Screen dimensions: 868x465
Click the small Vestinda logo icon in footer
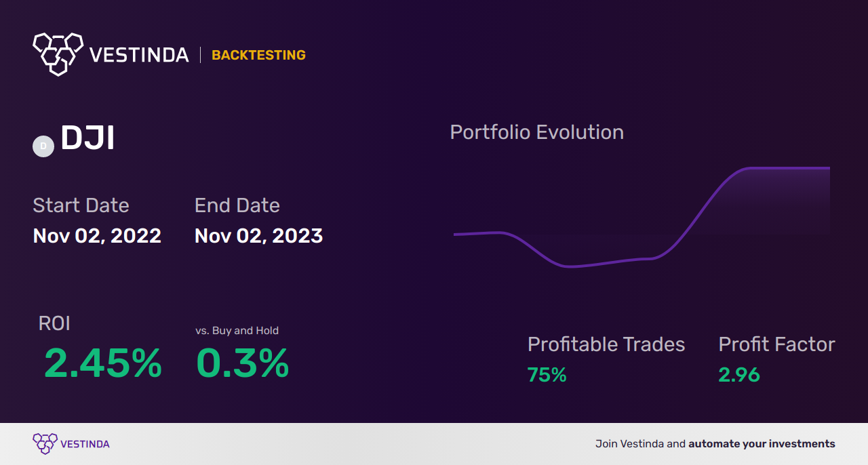tap(45, 444)
